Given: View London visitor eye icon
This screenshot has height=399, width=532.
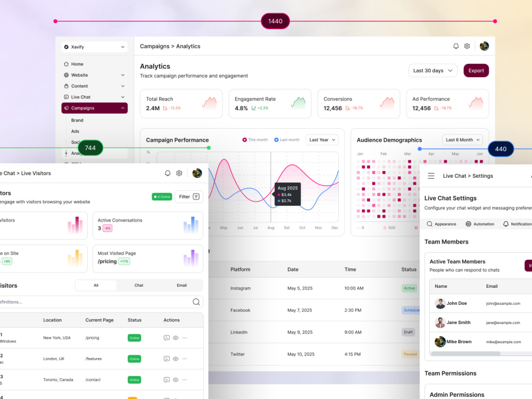Looking at the screenshot, I should pos(176,359).
